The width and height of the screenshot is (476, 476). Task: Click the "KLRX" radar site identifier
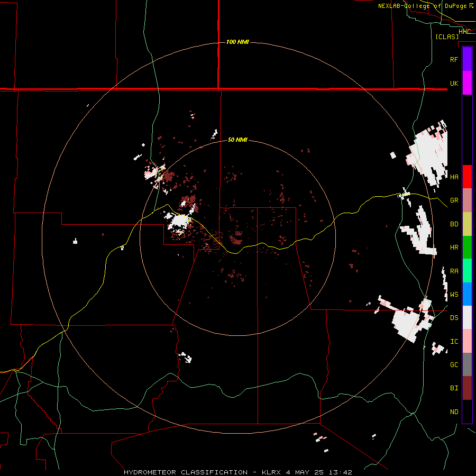click(x=271, y=472)
